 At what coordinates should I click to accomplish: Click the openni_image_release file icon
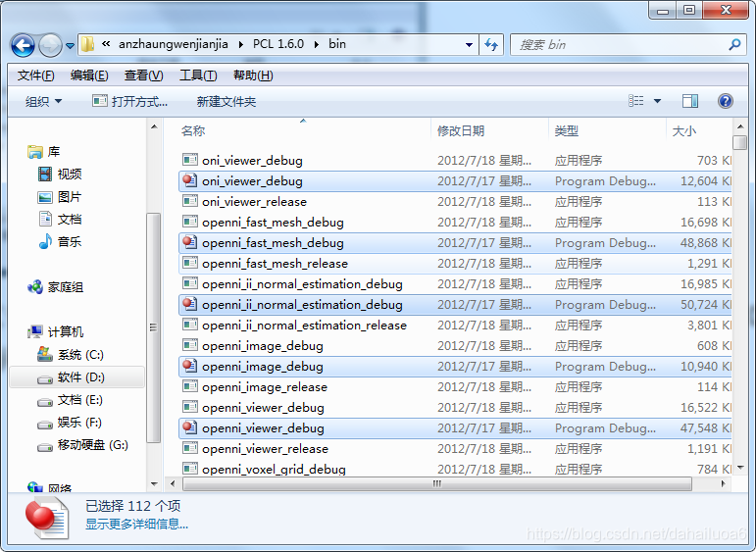point(190,385)
